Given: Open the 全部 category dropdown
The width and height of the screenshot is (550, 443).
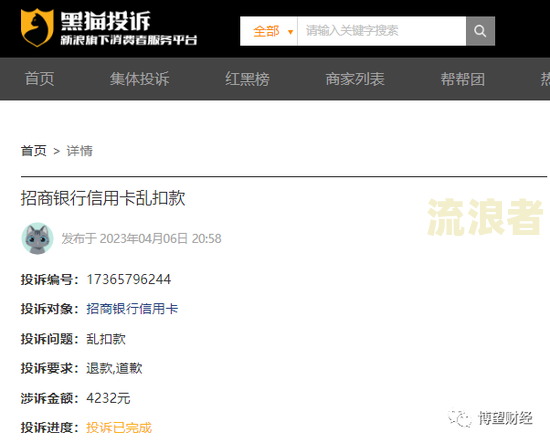Looking at the screenshot, I should point(269,31).
